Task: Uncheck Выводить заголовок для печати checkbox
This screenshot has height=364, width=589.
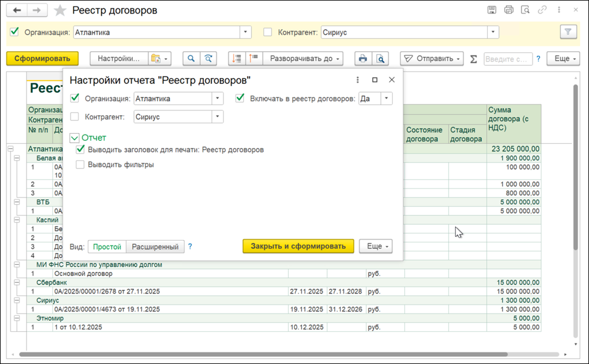Action: 80,150
